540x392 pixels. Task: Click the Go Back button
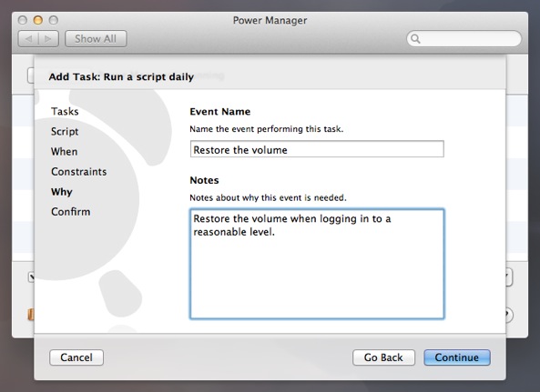coord(383,357)
